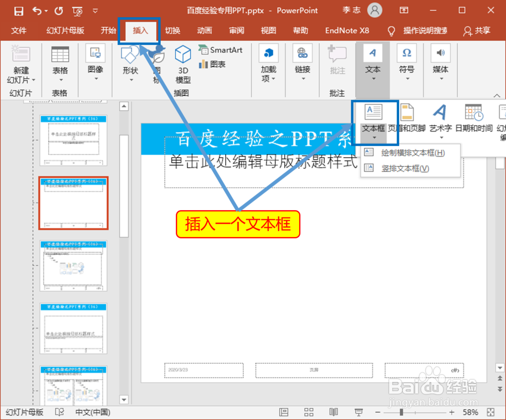Click zoom out minus button

(x=377, y=412)
